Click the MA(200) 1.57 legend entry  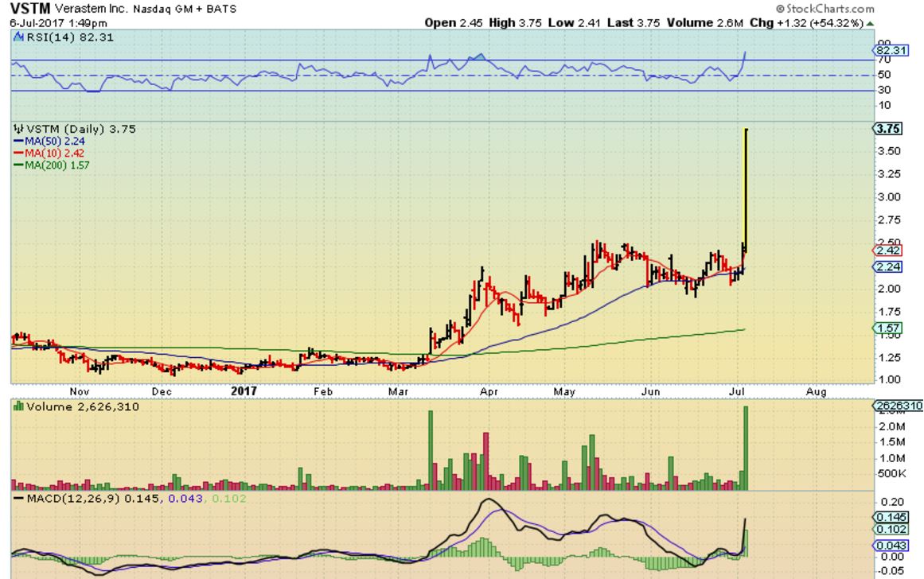point(52,165)
